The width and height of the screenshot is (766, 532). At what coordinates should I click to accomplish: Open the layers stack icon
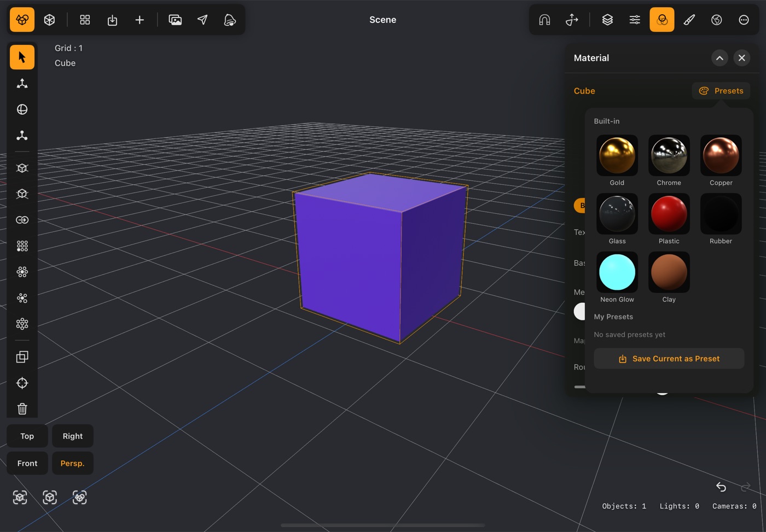pyautogui.click(x=607, y=20)
